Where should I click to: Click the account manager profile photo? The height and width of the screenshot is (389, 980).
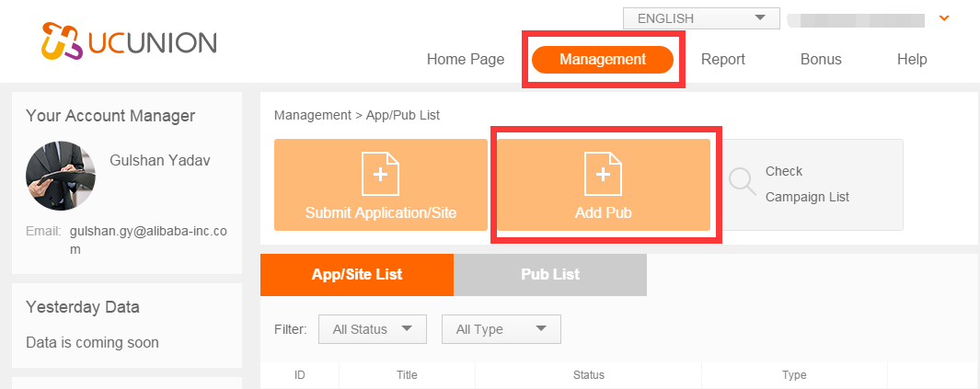click(61, 176)
